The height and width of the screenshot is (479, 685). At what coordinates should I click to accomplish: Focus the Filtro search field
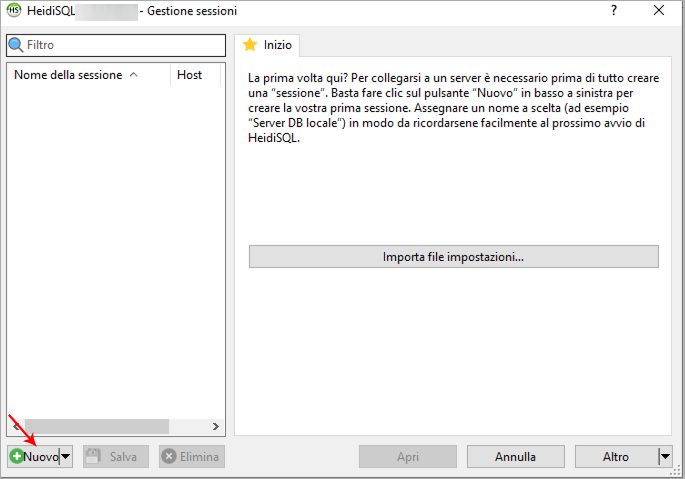click(120, 46)
